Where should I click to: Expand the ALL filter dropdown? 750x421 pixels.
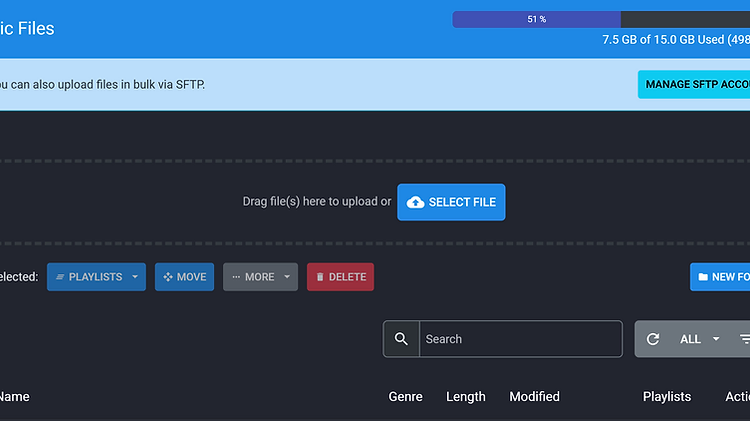coord(699,339)
